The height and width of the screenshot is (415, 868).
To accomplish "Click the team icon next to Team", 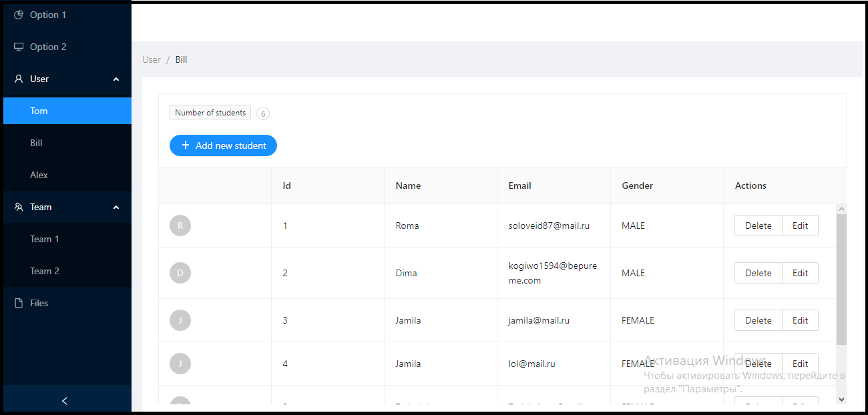I will click(x=18, y=207).
